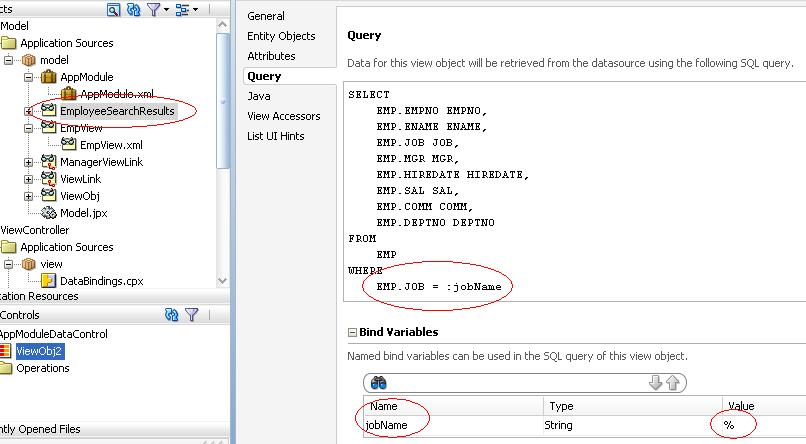Click the Name column header
806x444 pixels.
(453, 406)
